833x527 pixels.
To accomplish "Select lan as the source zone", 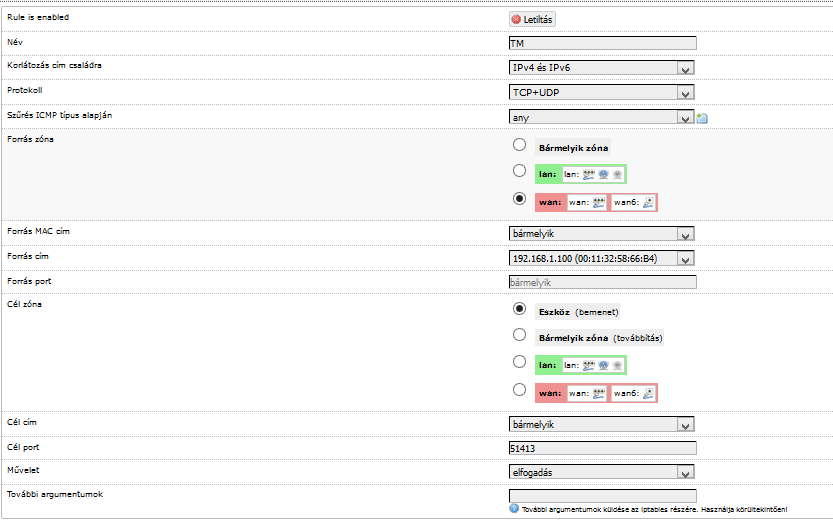I will tap(520, 171).
